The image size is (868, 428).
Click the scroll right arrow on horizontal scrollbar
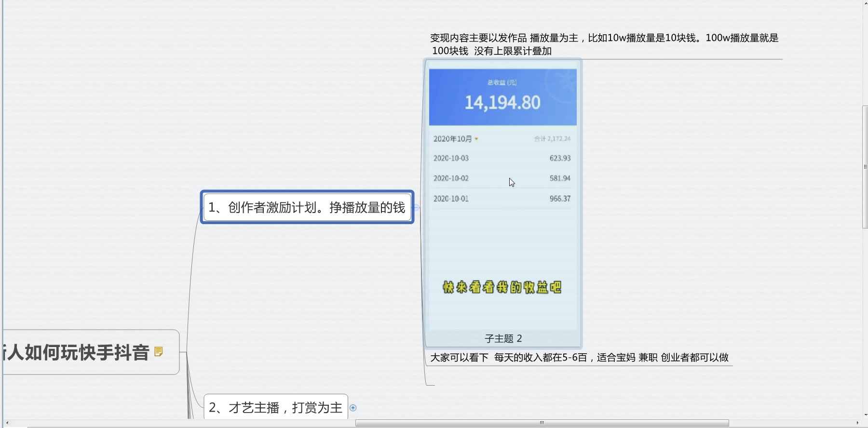[857, 423]
